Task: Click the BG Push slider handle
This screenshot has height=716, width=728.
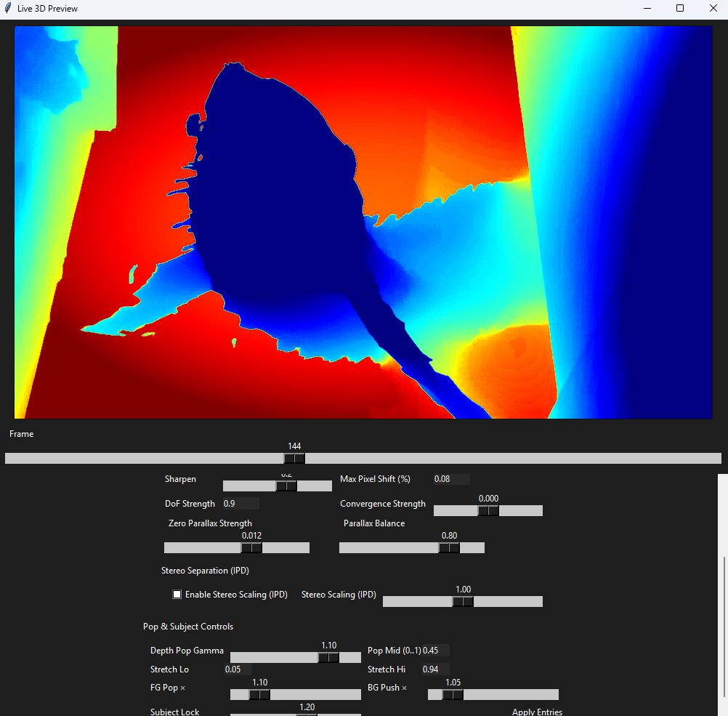Action: pyautogui.click(x=453, y=695)
